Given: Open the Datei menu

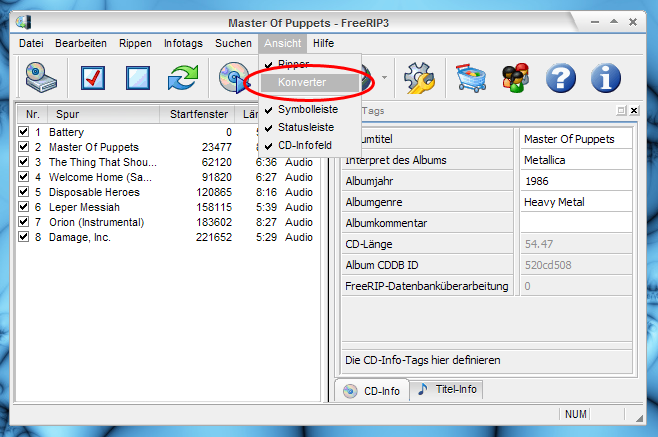Looking at the screenshot, I should pyautogui.click(x=31, y=43).
